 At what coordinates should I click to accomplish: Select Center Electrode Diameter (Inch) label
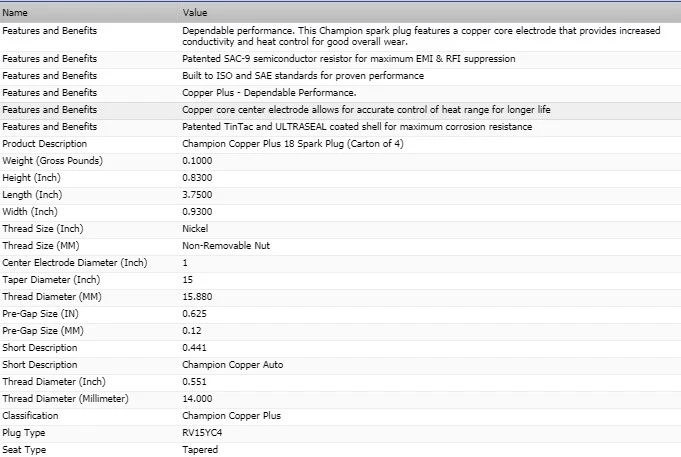(75, 263)
